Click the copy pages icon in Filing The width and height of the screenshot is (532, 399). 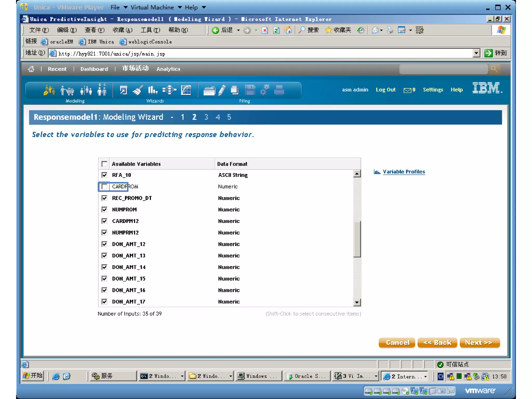235,90
